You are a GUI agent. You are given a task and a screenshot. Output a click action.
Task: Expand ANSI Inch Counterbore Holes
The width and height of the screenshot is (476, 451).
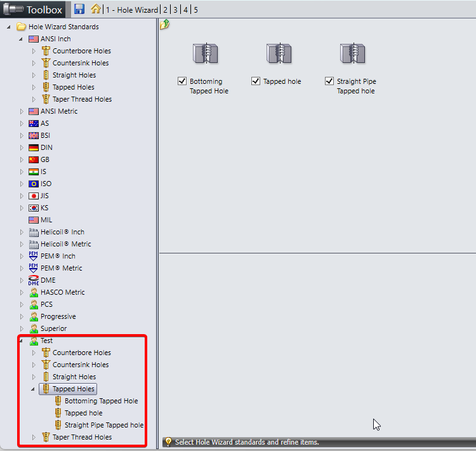coord(34,51)
